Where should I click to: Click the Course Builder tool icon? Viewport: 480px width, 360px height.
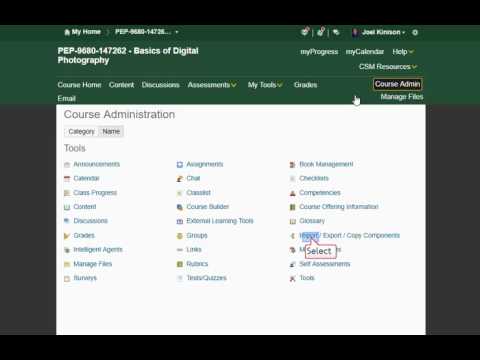point(180,207)
